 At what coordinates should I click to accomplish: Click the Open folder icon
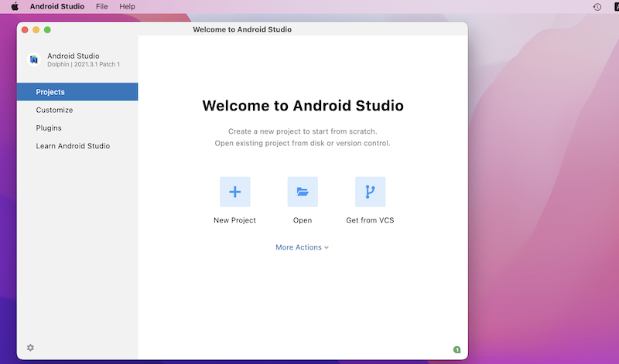click(303, 192)
